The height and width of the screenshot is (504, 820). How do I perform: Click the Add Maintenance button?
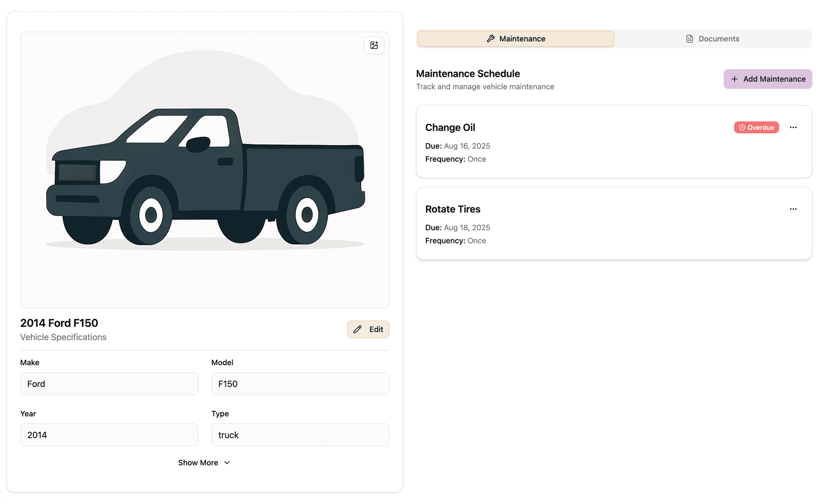point(767,79)
